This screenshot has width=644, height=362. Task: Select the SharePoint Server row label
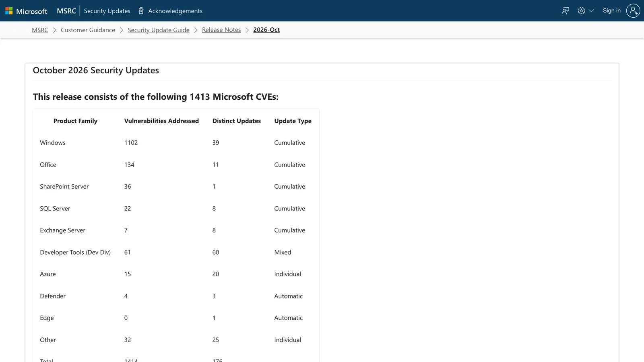pyautogui.click(x=64, y=187)
